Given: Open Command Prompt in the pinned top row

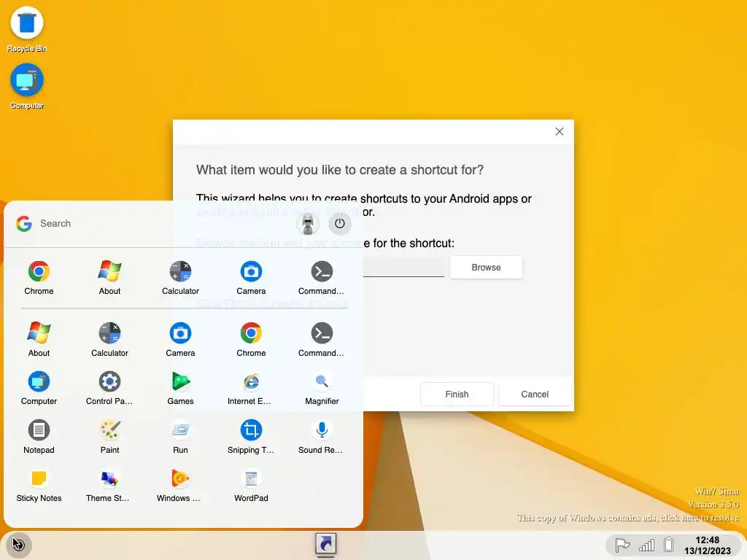Looking at the screenshot, I should pyautogui.click(x=322, y=278).
